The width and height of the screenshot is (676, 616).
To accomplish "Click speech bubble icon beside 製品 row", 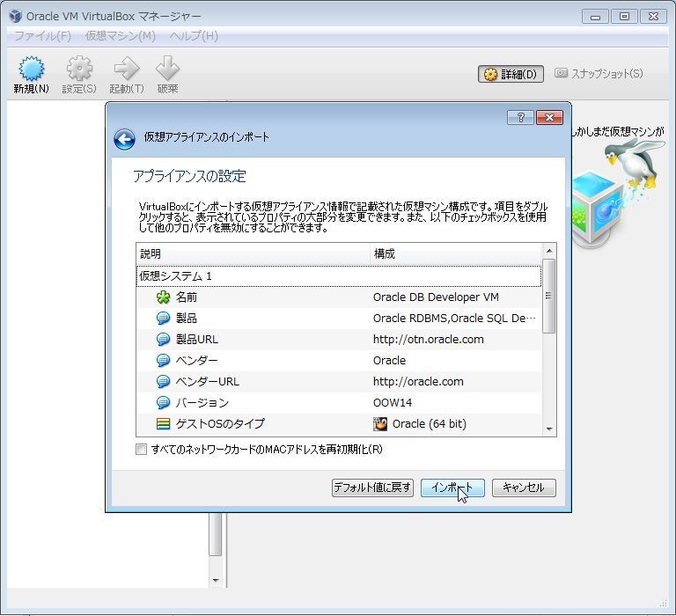I will pos(163,319).
